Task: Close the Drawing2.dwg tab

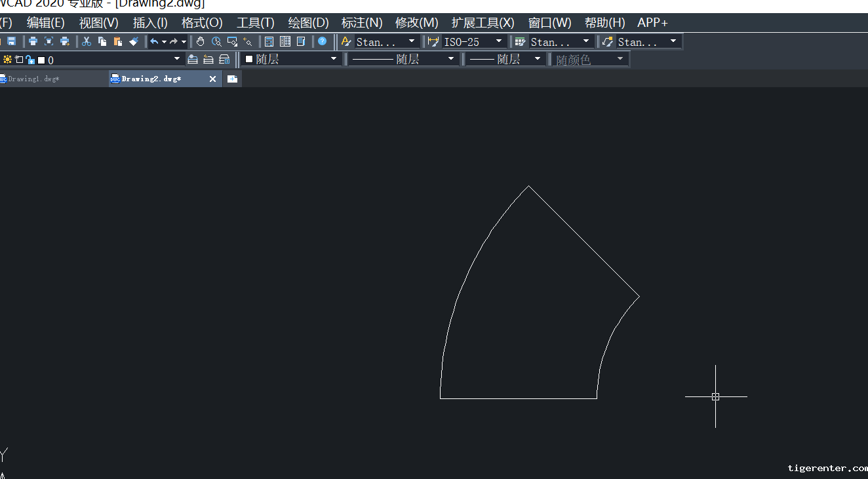Action: coord(212,79)
